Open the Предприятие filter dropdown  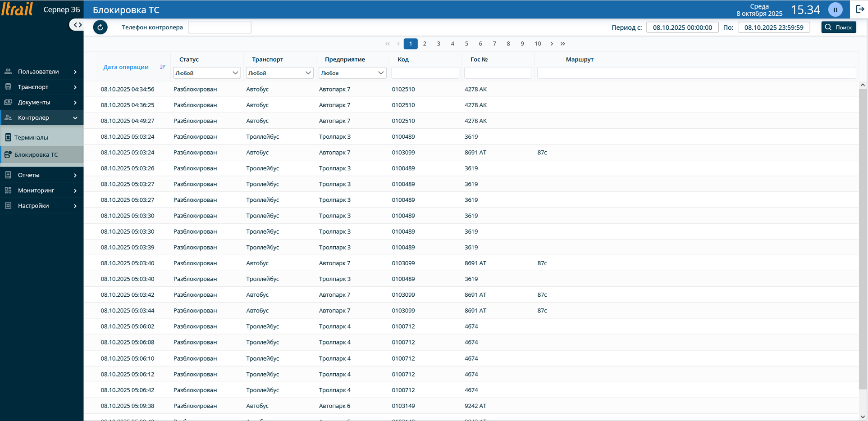352,73
